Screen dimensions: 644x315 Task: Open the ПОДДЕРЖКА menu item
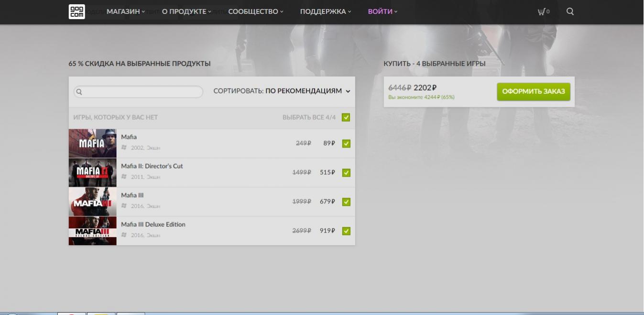(326, 11)
